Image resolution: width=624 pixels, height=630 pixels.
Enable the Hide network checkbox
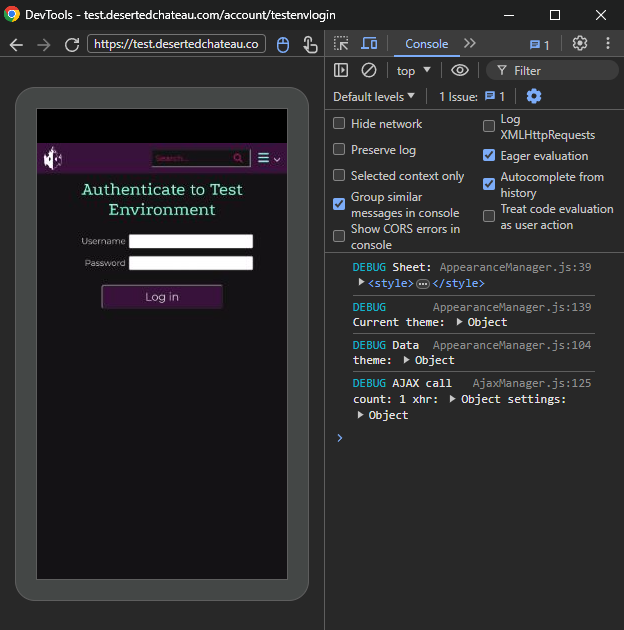click(339, 124)
